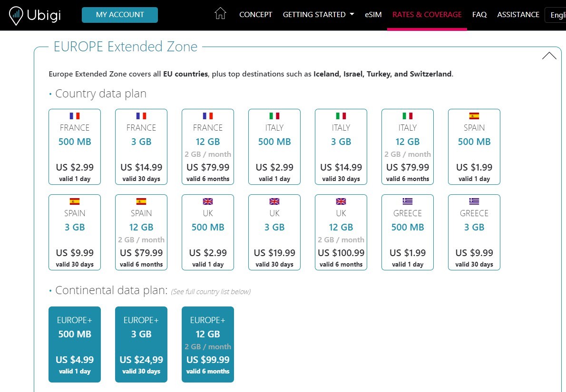The width and height of the screenshot is (566, 392).
Task: Collapse the Europe Extended Zone section
Action: tap(549, 56)
